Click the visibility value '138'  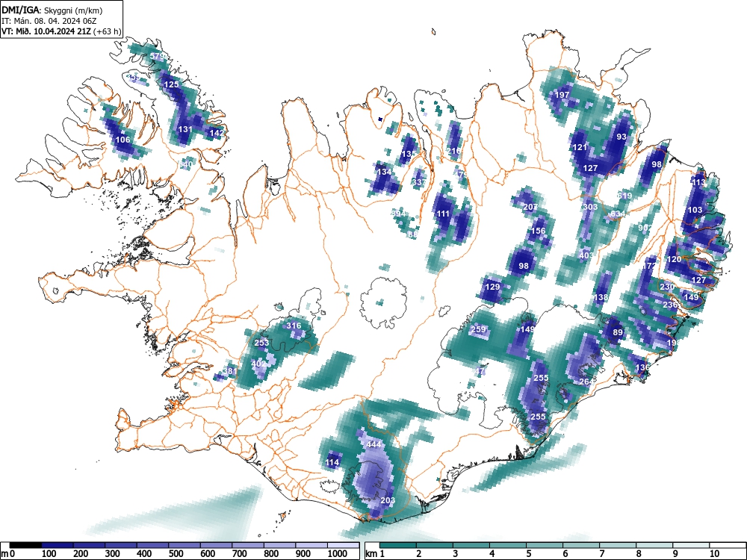point(601,297)
